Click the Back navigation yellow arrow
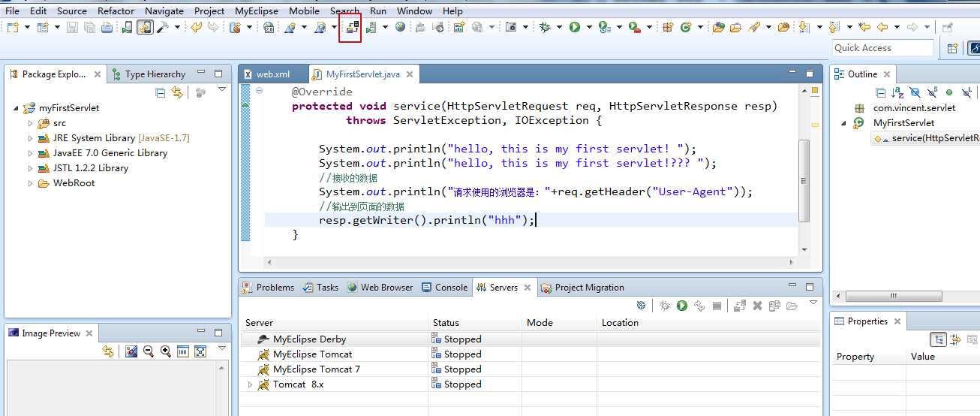The width and height of the screenshot is (980, 416). pyautogui.click(x=882, y=27)
